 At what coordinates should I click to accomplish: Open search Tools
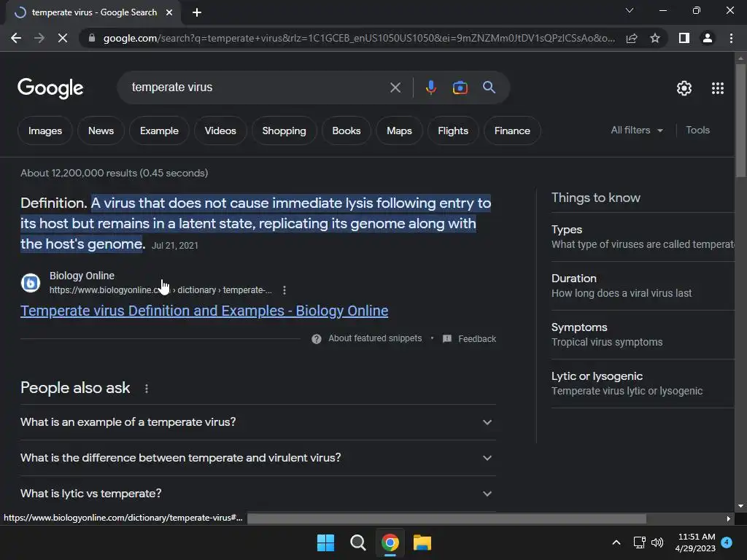coord(698,130)
